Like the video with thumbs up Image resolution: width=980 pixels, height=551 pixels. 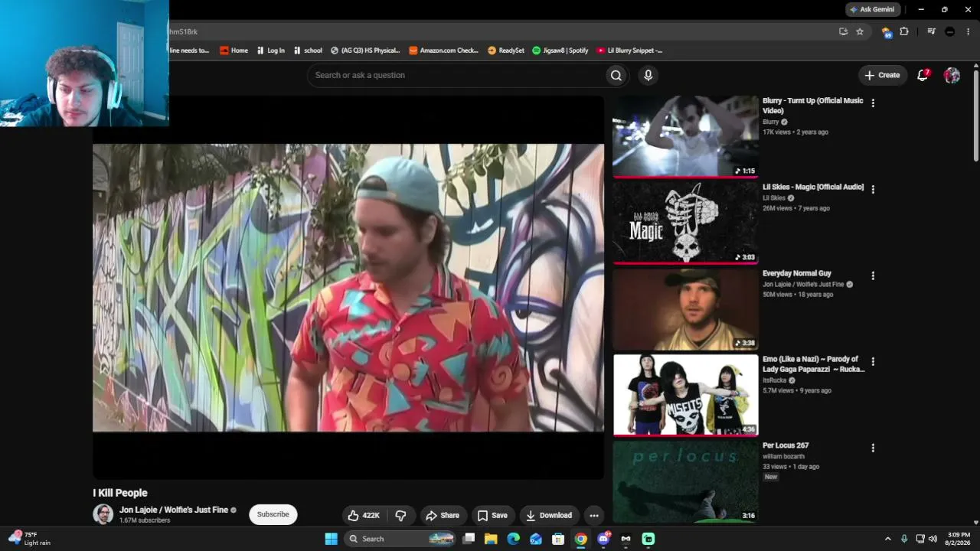(x=364, y=515)
